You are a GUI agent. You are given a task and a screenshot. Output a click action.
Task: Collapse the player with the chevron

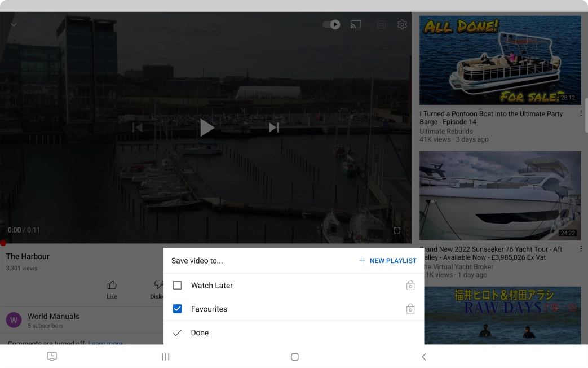(x=14, y=24)
